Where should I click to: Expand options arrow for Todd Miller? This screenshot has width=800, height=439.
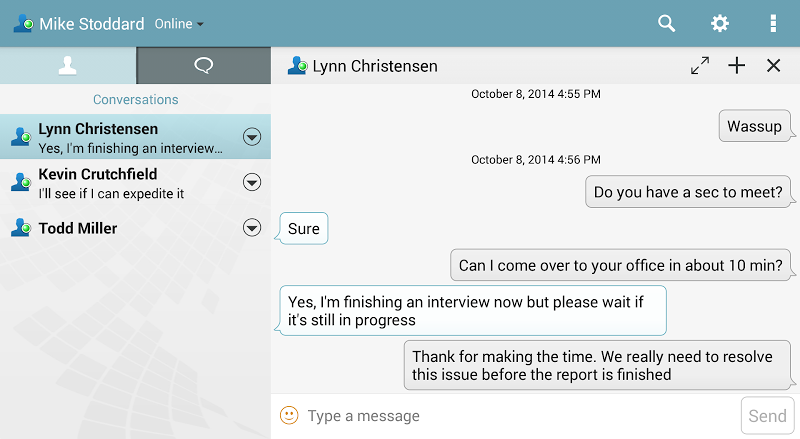click(x=252, y=228)
